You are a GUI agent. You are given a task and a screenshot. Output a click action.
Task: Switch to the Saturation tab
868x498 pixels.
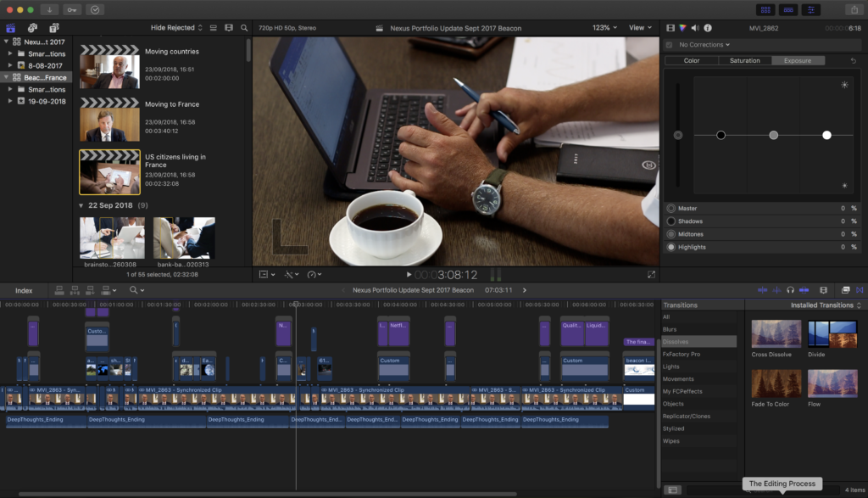(745, 60)
